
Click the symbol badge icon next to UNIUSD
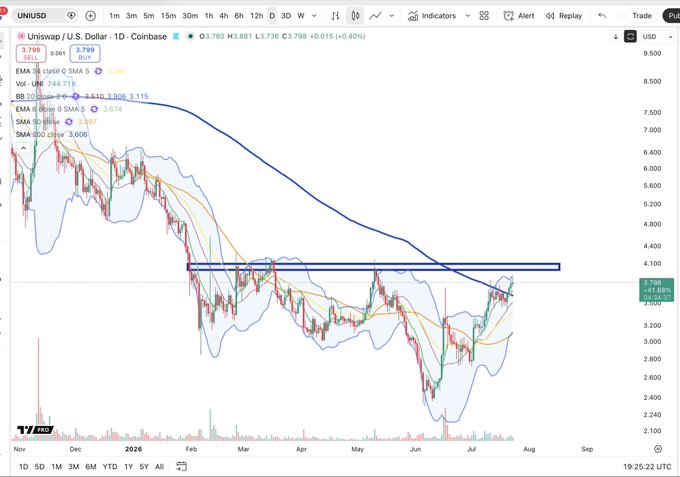pos(71,16)
